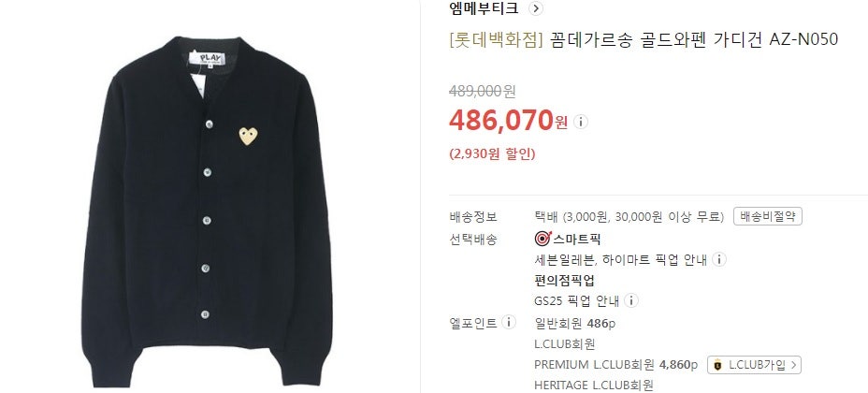
Task: Open the black cardigan product image
Action: 208,211
